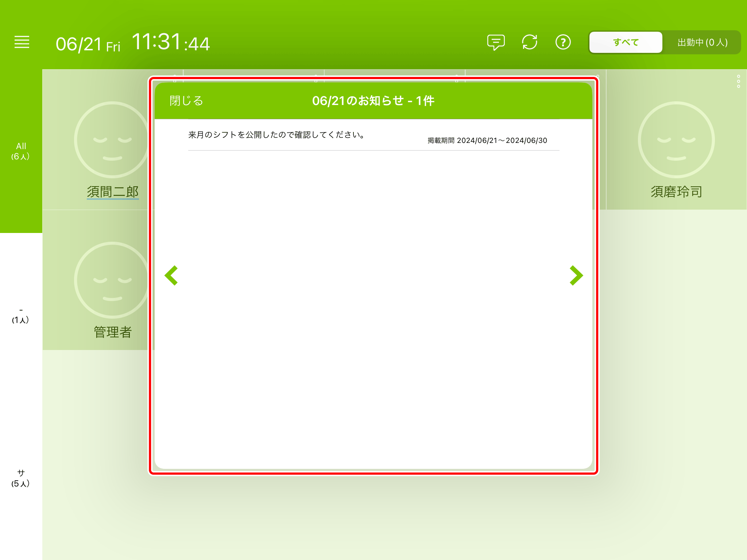Tap the 須磨玲司 employee face card

[x=676, y=140]
